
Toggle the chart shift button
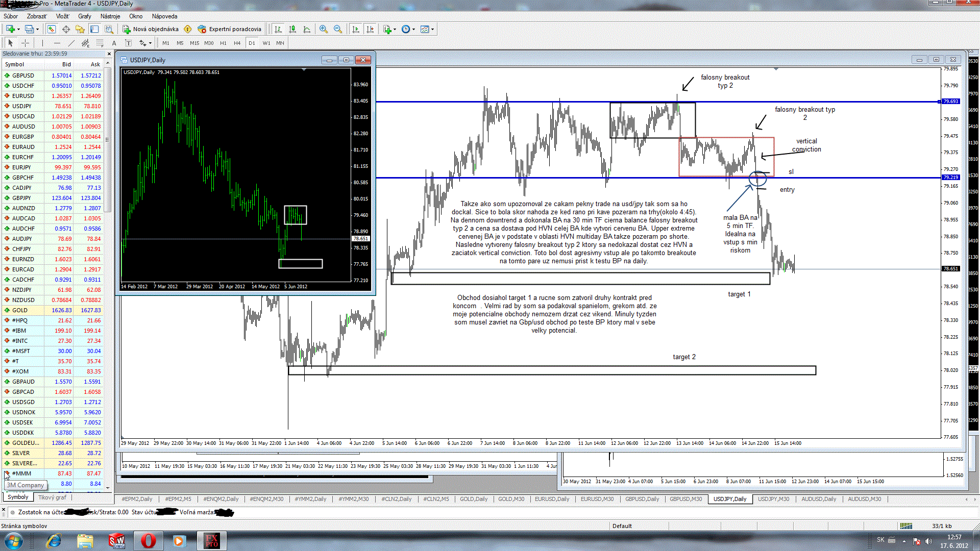click(370, 29)
